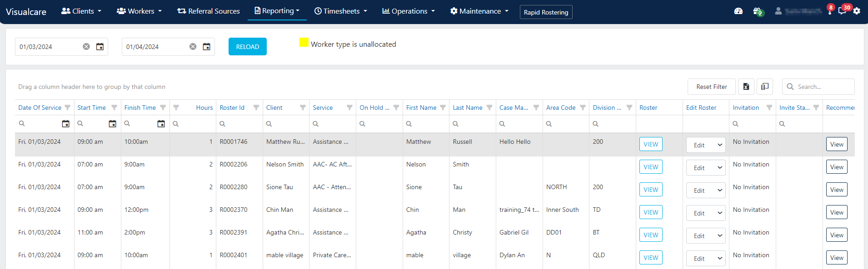Open notifications icon with 8 badge
The height and width of the screenshot is (269, 868).
(x=830, y=10)
